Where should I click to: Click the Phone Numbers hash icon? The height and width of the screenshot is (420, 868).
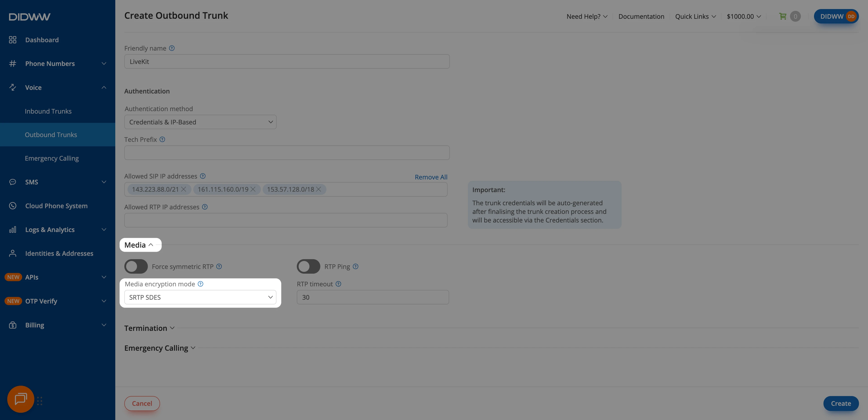coord(12,63)
